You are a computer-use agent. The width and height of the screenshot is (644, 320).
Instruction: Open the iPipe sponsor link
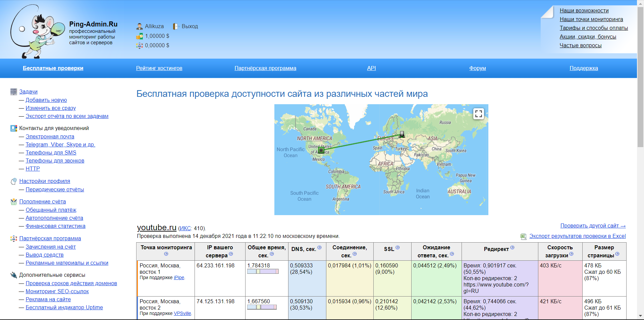179,278
